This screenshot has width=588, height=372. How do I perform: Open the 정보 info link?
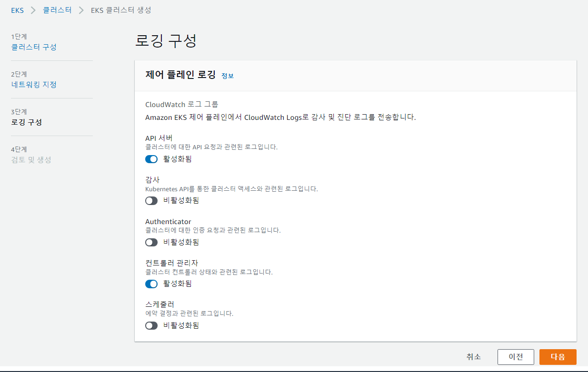tap(228, 76)
